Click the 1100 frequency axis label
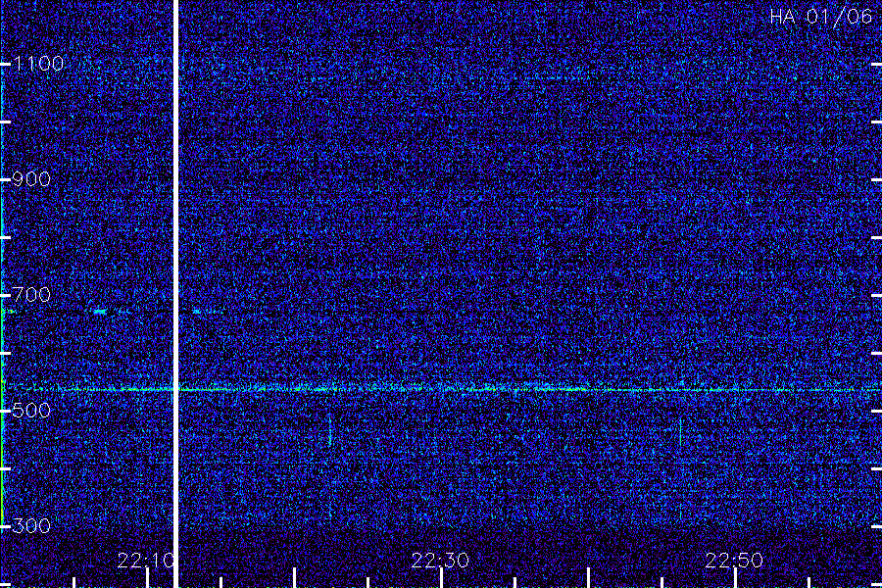The height and width of the screenshot is (588, 882). (38, 64)
